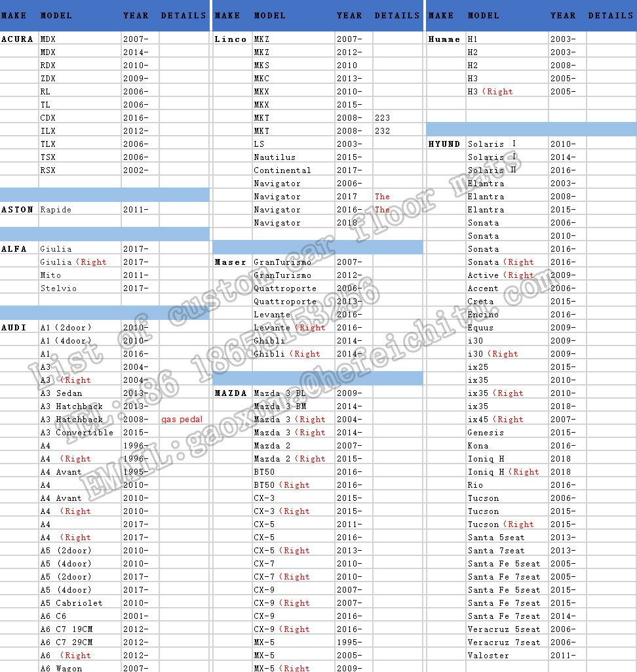This screenshot has width=637, height=672.
Task: Select the 223 details cell
Action: pyautogui.click(x=398, y=118)
